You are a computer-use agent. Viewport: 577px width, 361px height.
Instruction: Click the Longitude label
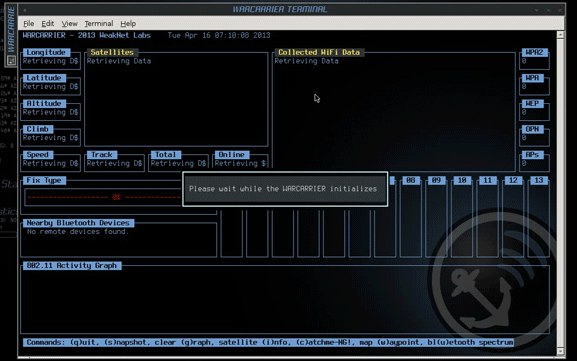pyautogui.click(x=46, y=52)
